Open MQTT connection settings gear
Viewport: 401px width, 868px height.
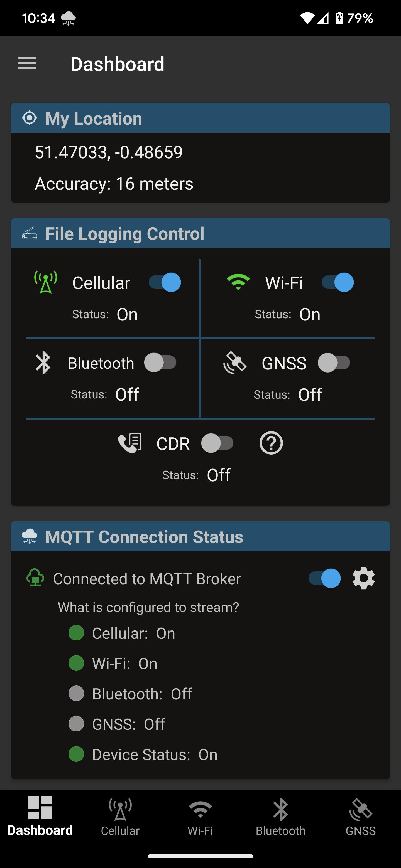click(363, 579)
